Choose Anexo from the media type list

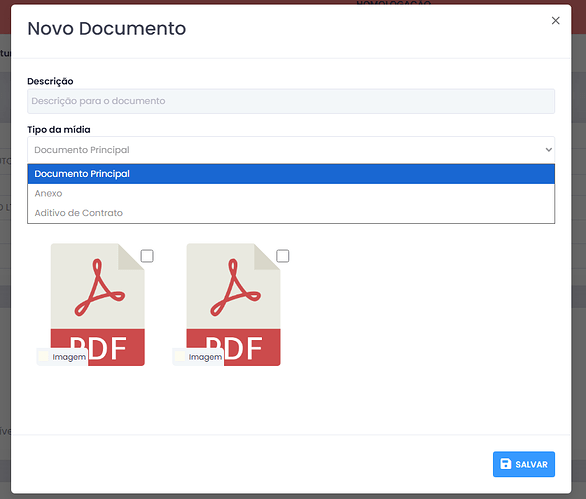tap(291, 193)
